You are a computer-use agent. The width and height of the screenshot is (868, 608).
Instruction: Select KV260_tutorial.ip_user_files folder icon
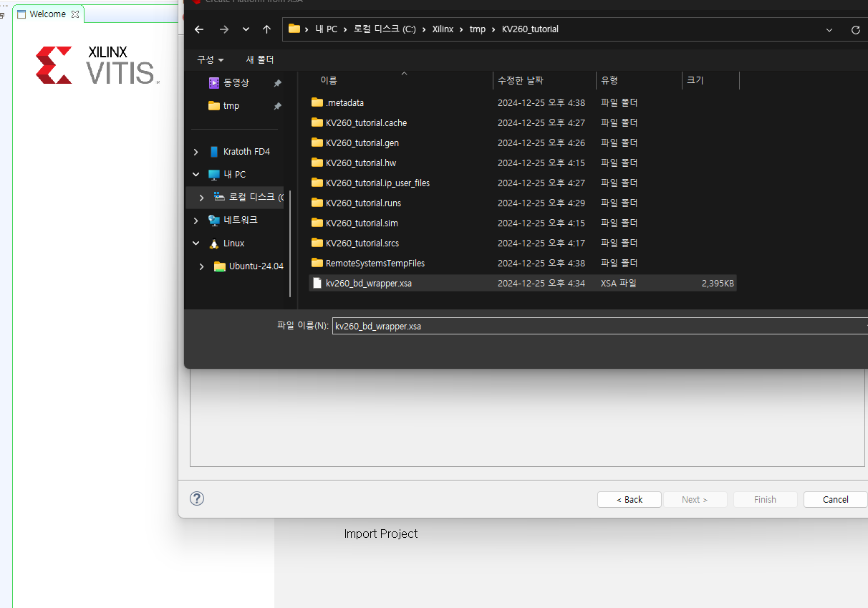[x=317, y=183]
